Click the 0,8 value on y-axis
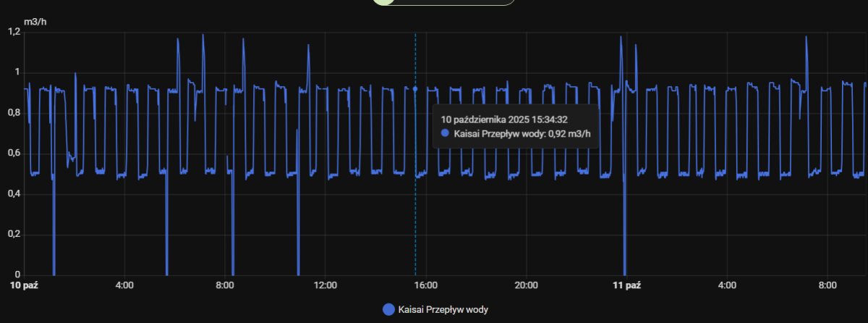The image size is (868, 323). click(14, 113)
